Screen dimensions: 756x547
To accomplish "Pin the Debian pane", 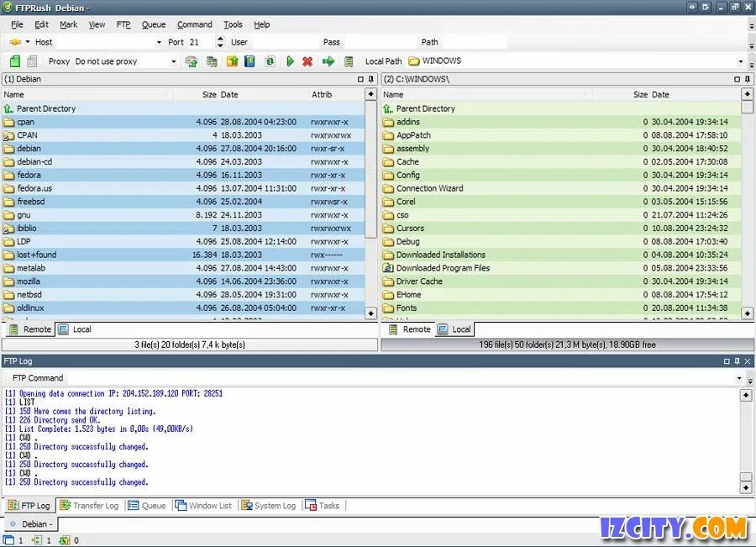I will pyautogui.click(x=370, y=79).
